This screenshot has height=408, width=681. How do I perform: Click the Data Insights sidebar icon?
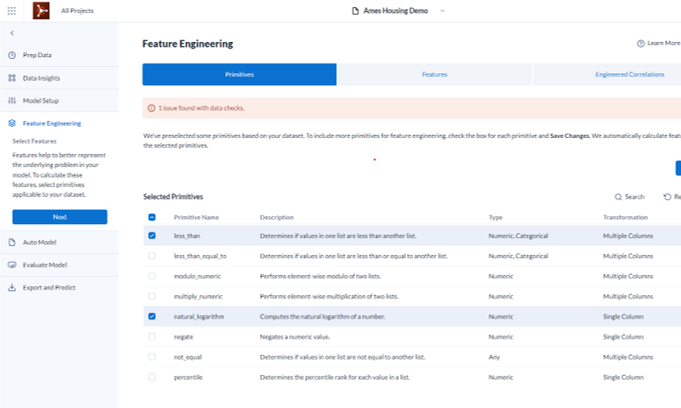(x=12, y=78)
